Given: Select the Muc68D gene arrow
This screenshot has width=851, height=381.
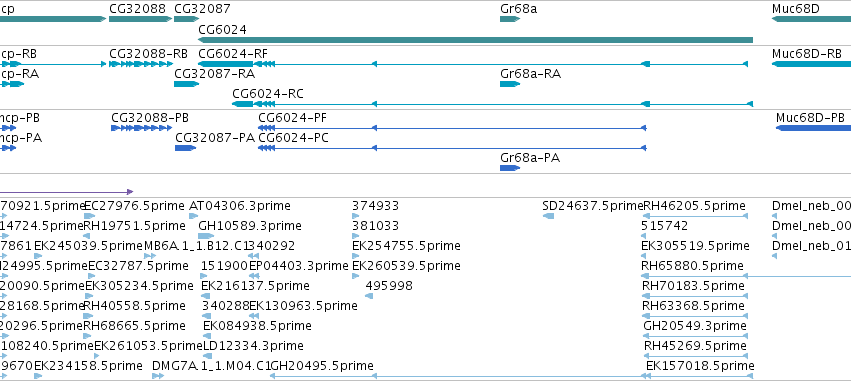Looking at the screenshot, I should [811, 19].
